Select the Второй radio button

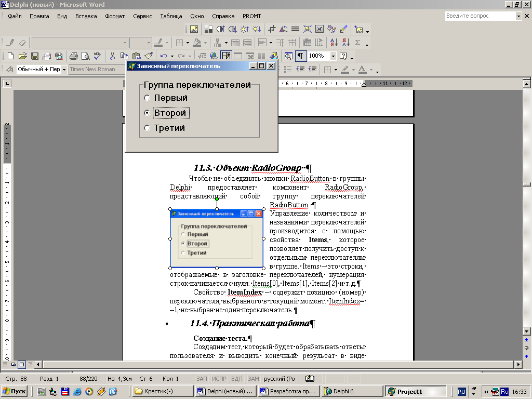[x=147, y=113]
